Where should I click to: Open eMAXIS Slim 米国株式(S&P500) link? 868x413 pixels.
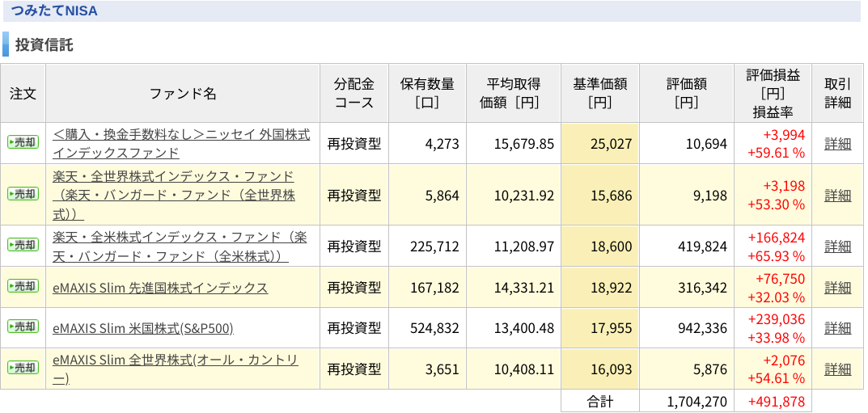click(x=143, y=328)
